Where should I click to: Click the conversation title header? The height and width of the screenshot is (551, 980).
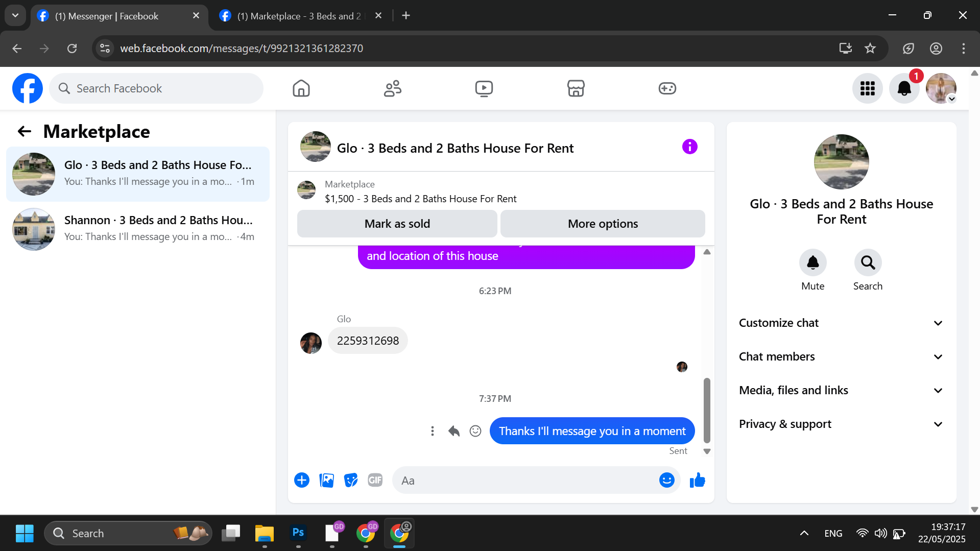pos(455,148)
